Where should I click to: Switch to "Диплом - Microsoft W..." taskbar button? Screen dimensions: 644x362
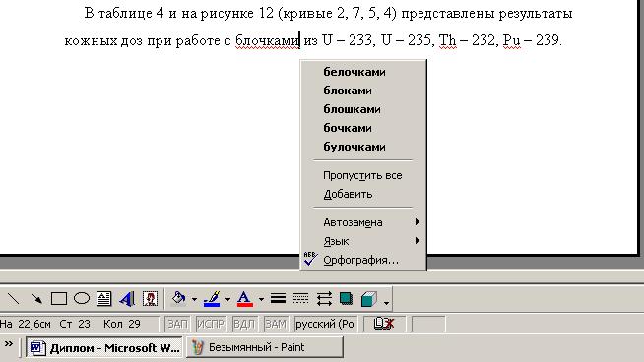(104, 347)
